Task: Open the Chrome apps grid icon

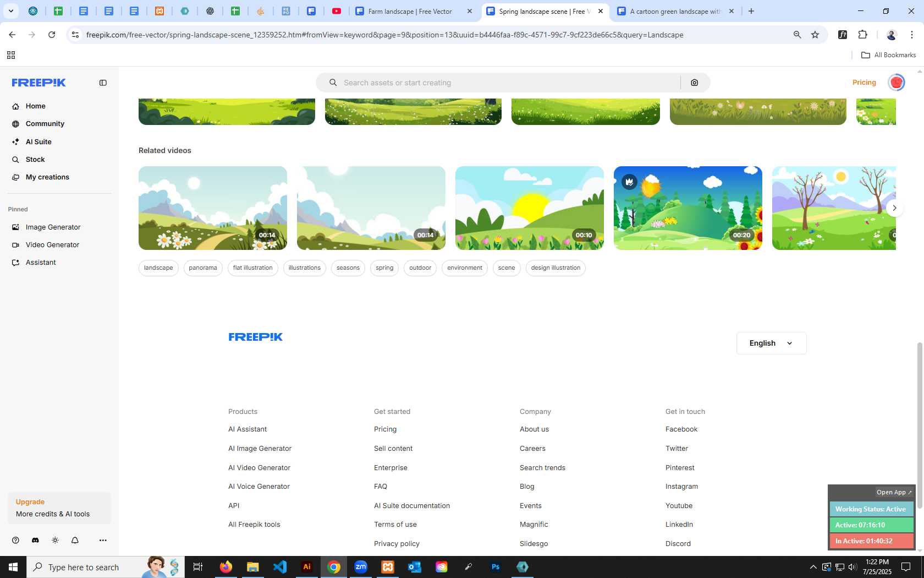Action: pos(10,55)
